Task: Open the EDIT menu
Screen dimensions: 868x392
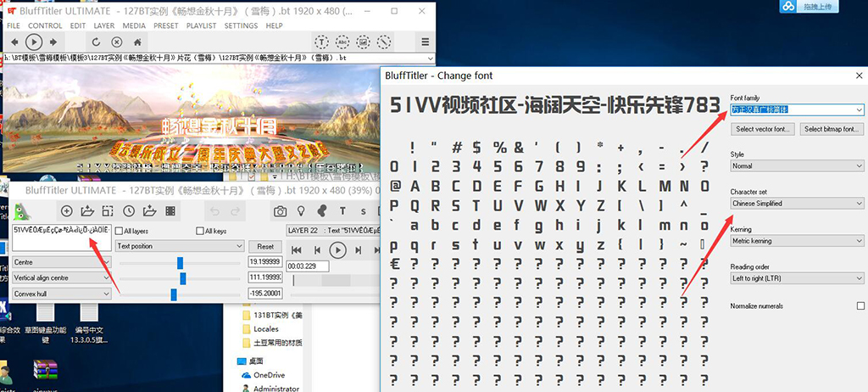Action: click(x=77, y=25)
